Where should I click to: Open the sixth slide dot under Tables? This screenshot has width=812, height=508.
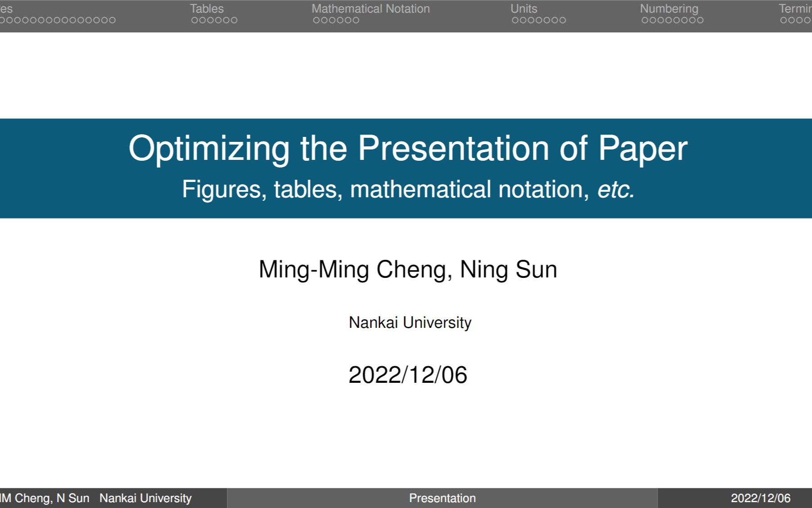tap(234, 20)
